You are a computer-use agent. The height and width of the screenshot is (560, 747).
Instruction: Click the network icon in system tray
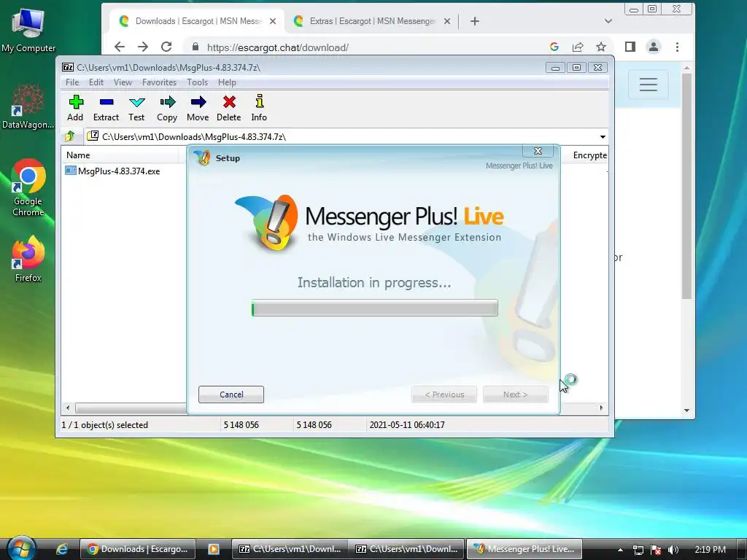click(x=638, y=550)
